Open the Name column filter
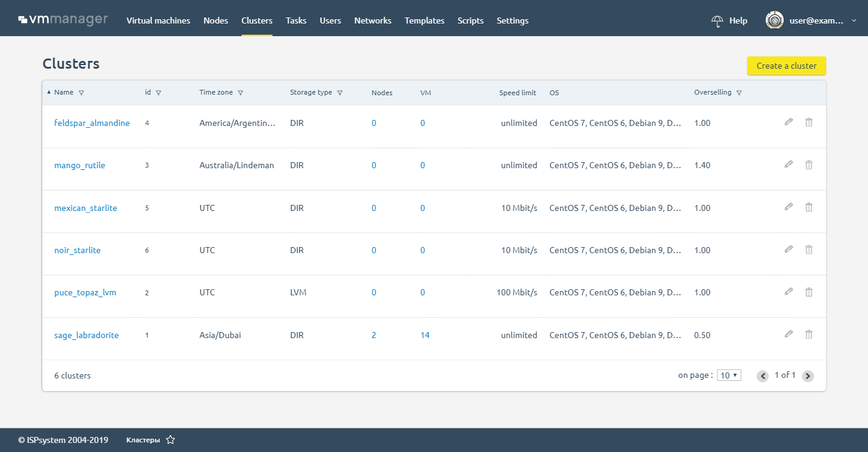The image size is (868, 452). [x=81, y=93]
